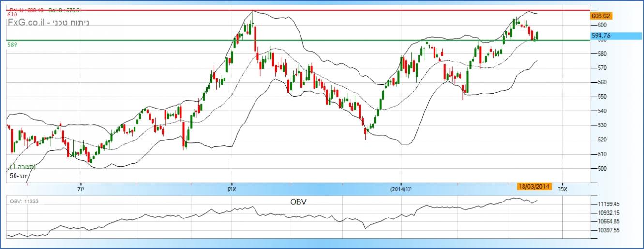Click the 550 price axis label
644x249 pixels.
click(x=603, y=97)
